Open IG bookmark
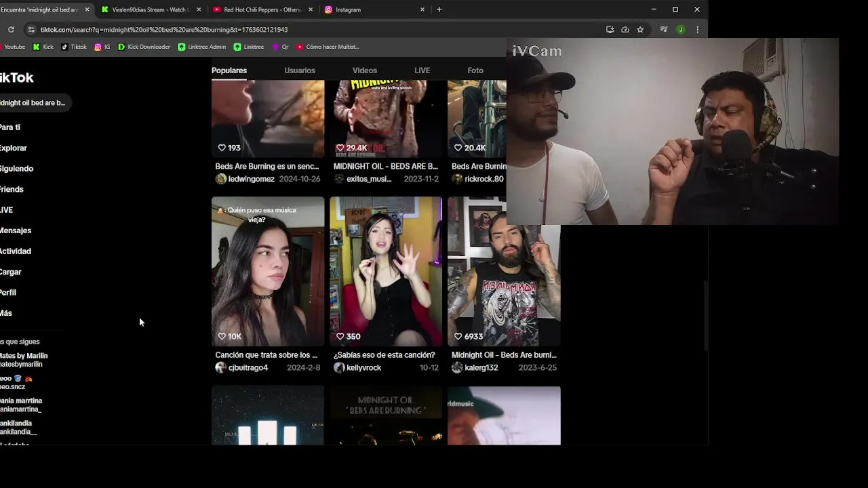This screenshot has width=868, height=488. [x=102, y=47]
